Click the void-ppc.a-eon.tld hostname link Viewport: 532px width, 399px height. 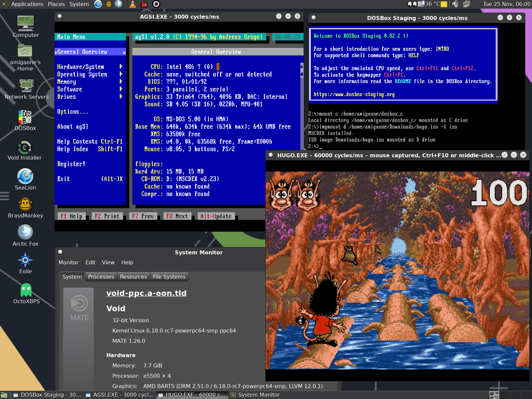point(146,293)
